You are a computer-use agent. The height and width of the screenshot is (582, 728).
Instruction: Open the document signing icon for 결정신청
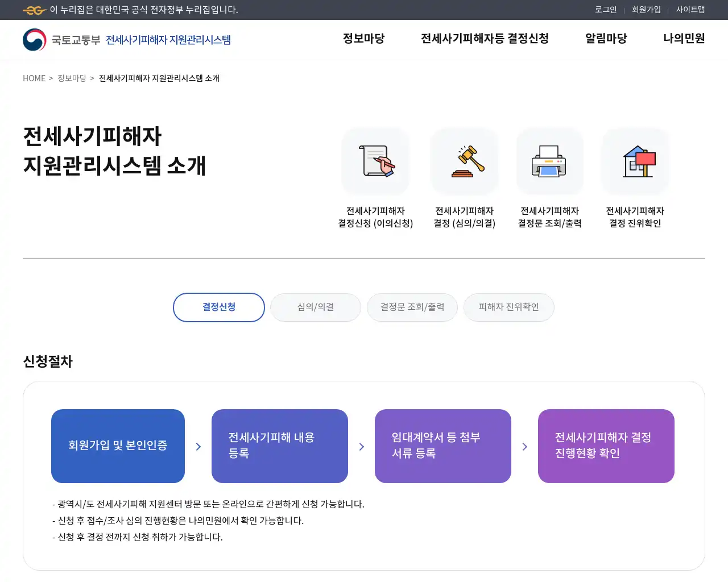[x=376, y=161]
